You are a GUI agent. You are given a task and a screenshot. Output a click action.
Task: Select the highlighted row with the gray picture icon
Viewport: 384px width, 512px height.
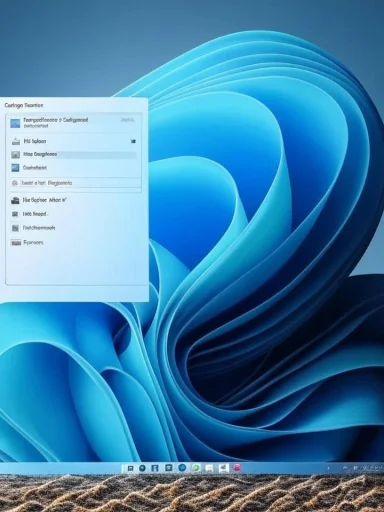74,155
